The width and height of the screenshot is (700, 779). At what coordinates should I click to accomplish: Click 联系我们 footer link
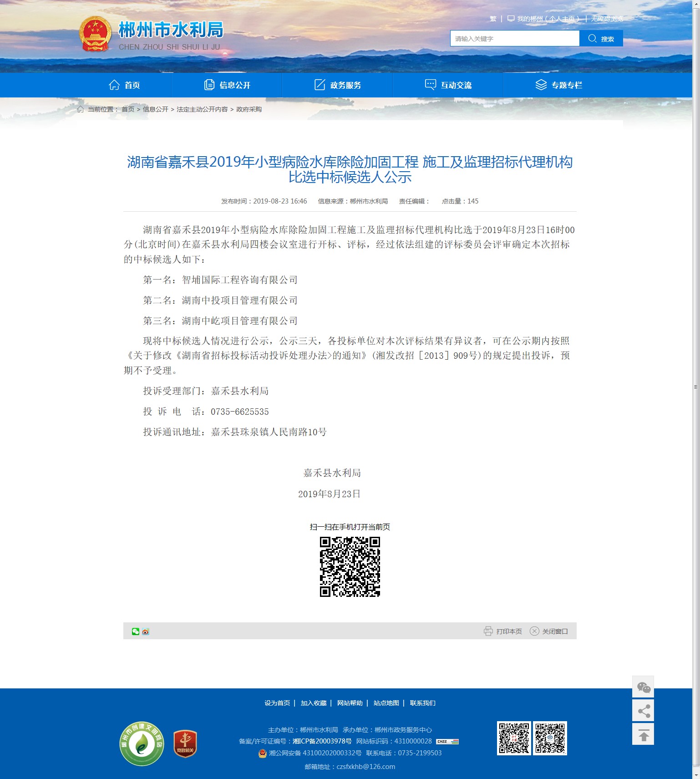[423, 703]
